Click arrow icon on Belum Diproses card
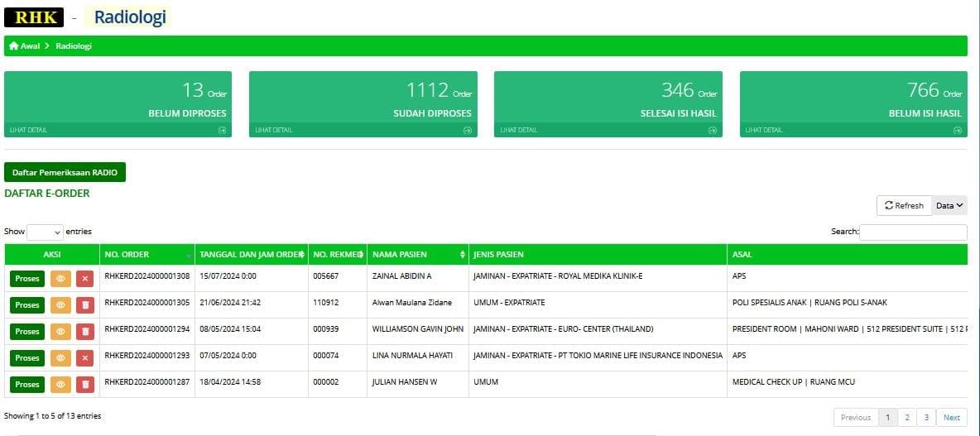Viewport: 980px width, 436px height. tap(223, 131)
